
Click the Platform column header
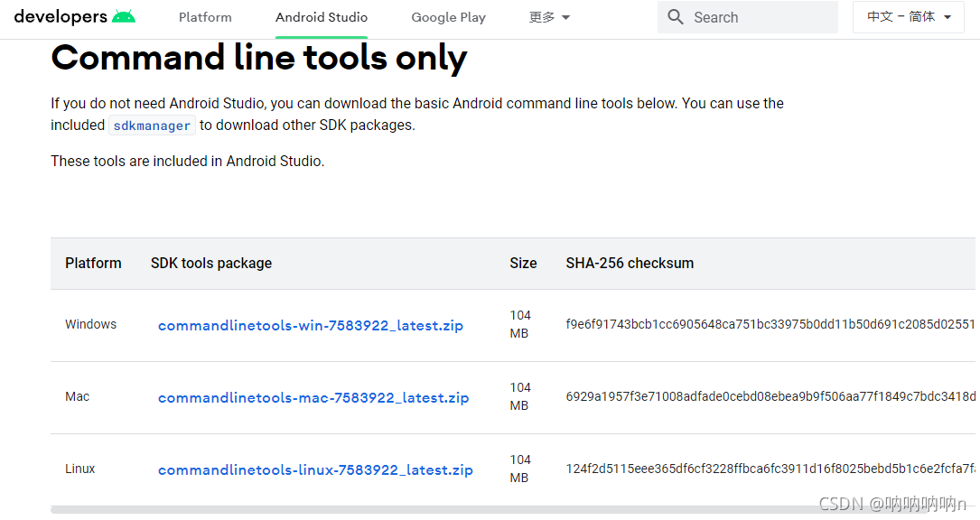(x=93, y=264)
